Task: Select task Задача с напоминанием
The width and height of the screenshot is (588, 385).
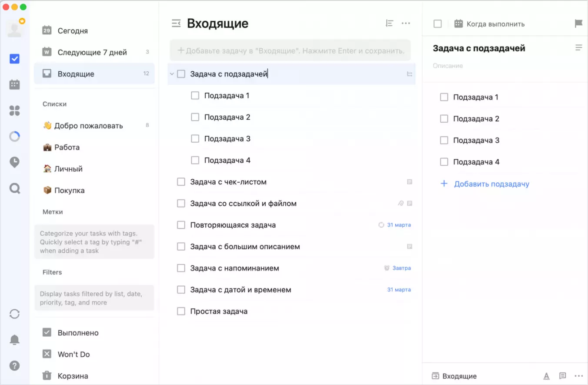Action: click(x=291, y=268)
